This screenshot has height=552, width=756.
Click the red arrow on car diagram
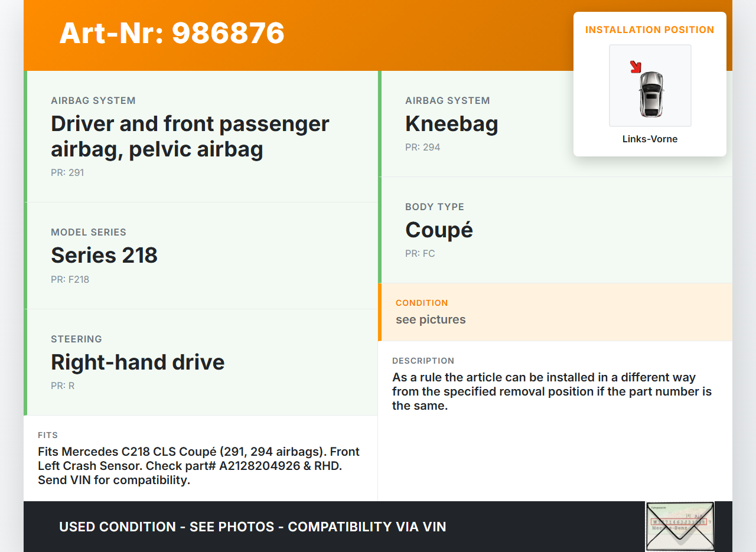[636, 67]
